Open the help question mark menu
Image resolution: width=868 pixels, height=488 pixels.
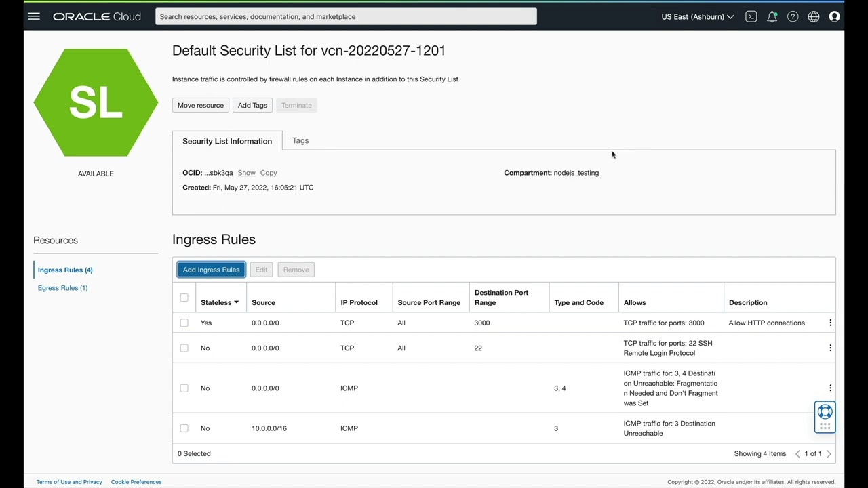[x=793, y=16]
